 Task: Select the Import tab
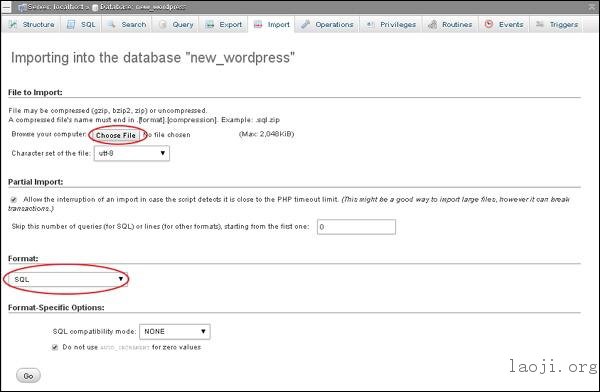tap(271, 24)
